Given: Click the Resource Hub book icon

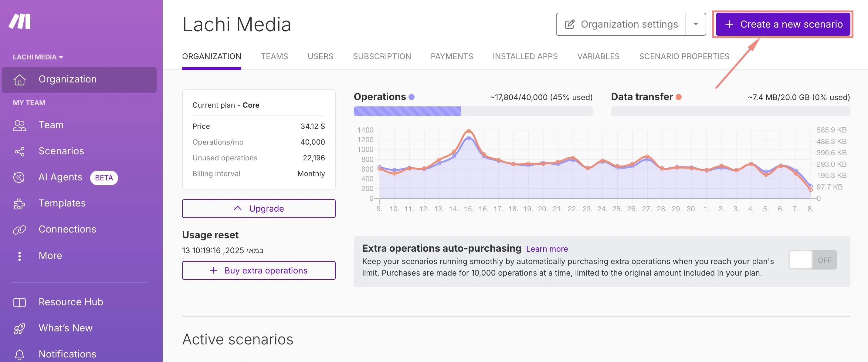Looking at the screenshot, I should pos(19,302).
